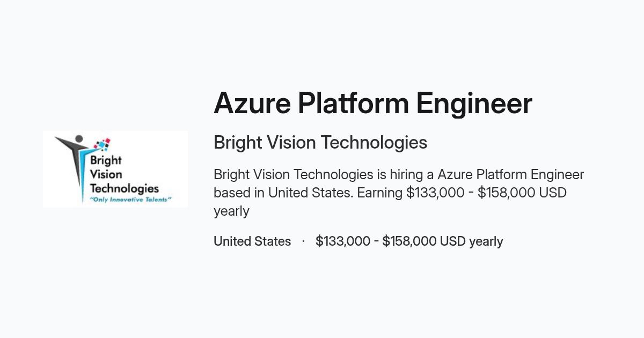Click the word "Technologies" inside the logo
The image size is (644, 338).
point(125,188)
